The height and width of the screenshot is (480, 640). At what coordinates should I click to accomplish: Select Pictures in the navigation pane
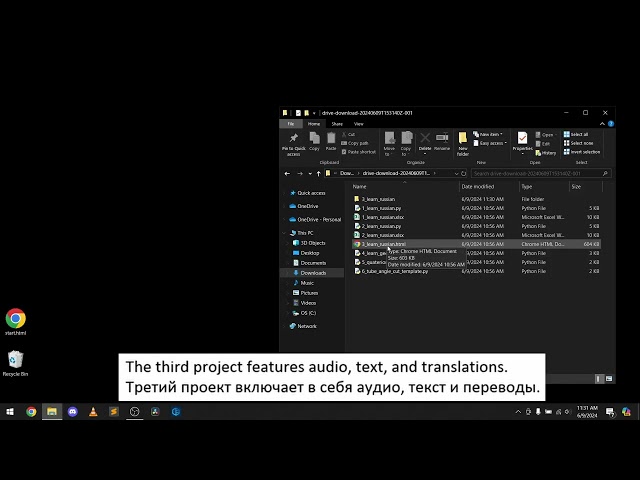coord(305,293)
